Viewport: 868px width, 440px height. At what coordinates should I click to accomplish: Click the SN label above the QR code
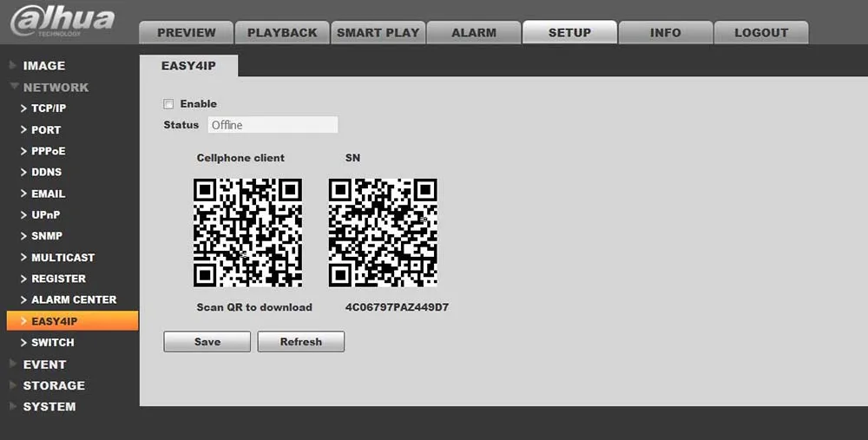pyautogui.click(x=352, y=158)
